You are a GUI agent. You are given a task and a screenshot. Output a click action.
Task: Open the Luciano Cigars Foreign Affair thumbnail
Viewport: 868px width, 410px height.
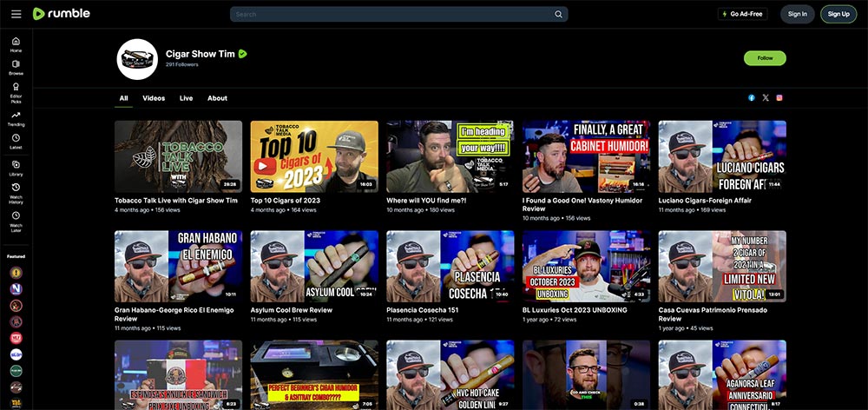click(x=722, y=156)
